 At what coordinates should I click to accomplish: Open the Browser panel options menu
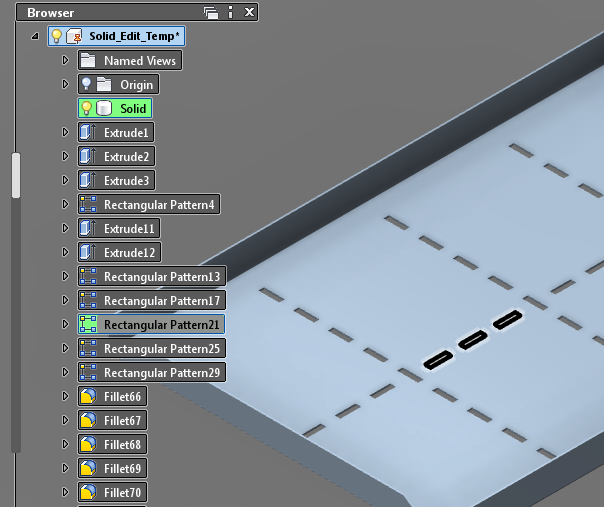click(230, 13)
